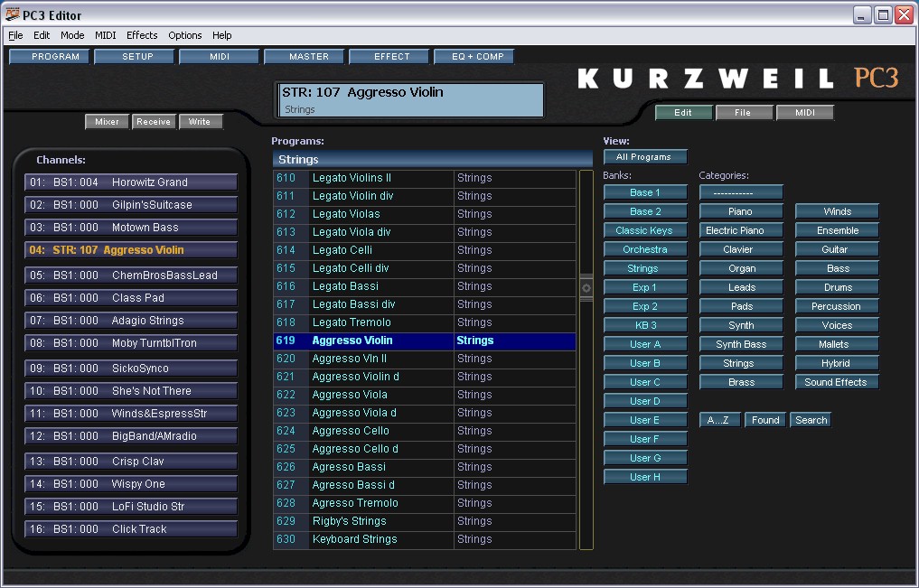The width and height of the screenshot is (919, 588).
Task: Select channel 07 Adagio Strings
Action: tap(131, 321)
